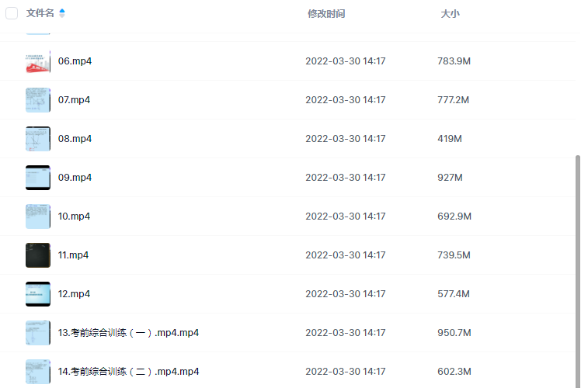Open the dark 11.mp4 thumbnail
Viewport: 588px width, 388px height.
(x=38, y=255)
